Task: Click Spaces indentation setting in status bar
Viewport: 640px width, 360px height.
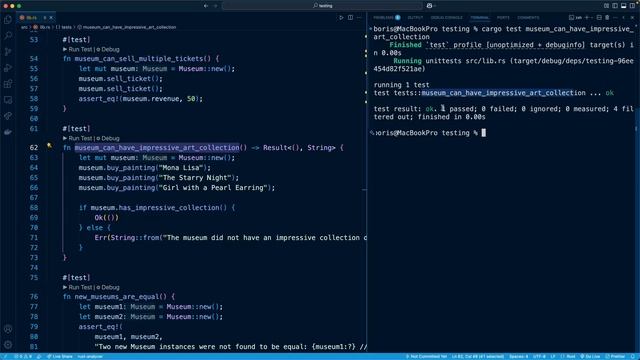Action: pos(519,356)
